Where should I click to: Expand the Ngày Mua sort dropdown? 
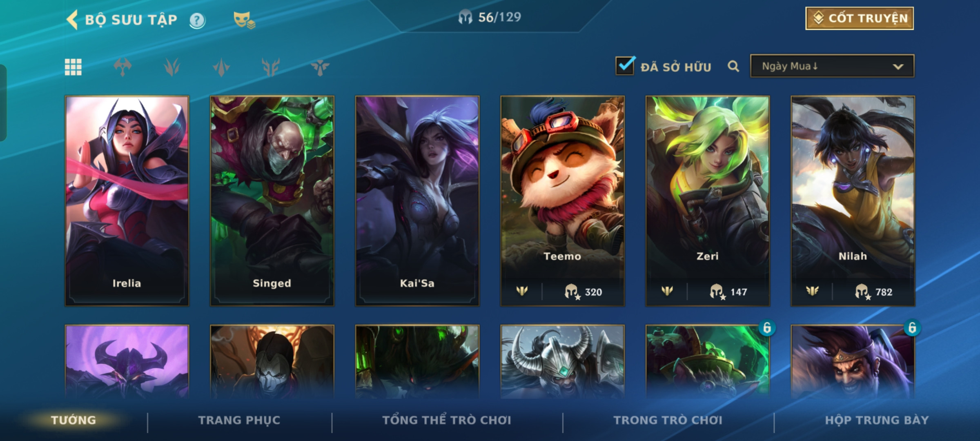pyautogui.click(x=832, y=66)
